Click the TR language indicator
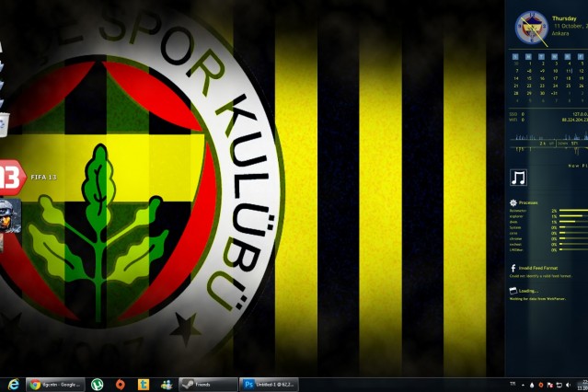588x392 pixels. coord(513,383)
